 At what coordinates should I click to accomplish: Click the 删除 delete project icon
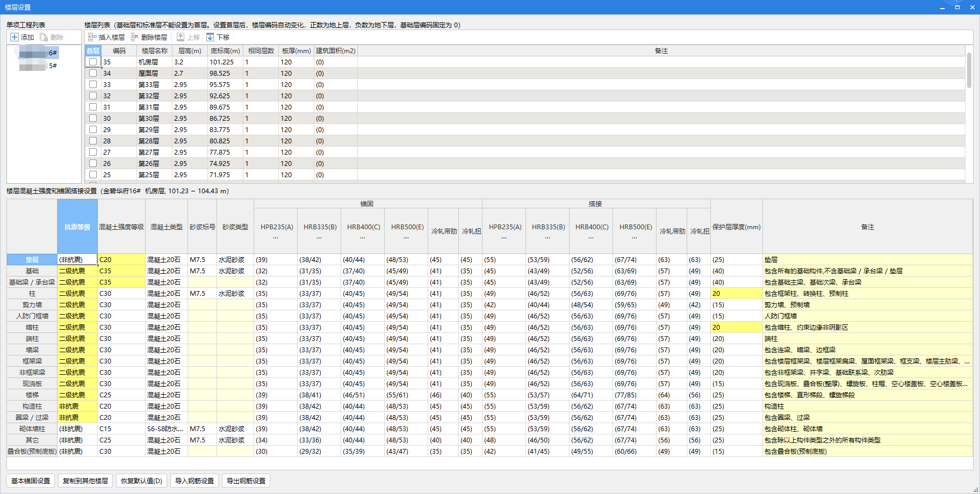click(44, 37)
